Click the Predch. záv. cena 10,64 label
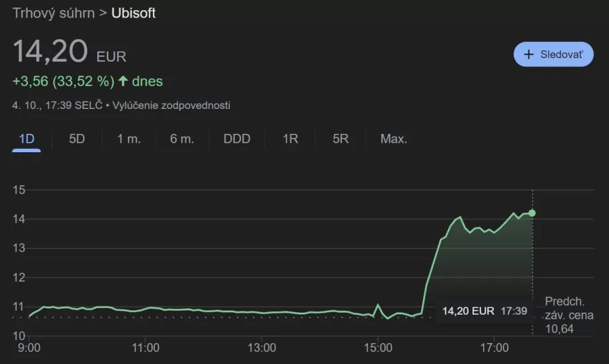 tap(569, 315)
